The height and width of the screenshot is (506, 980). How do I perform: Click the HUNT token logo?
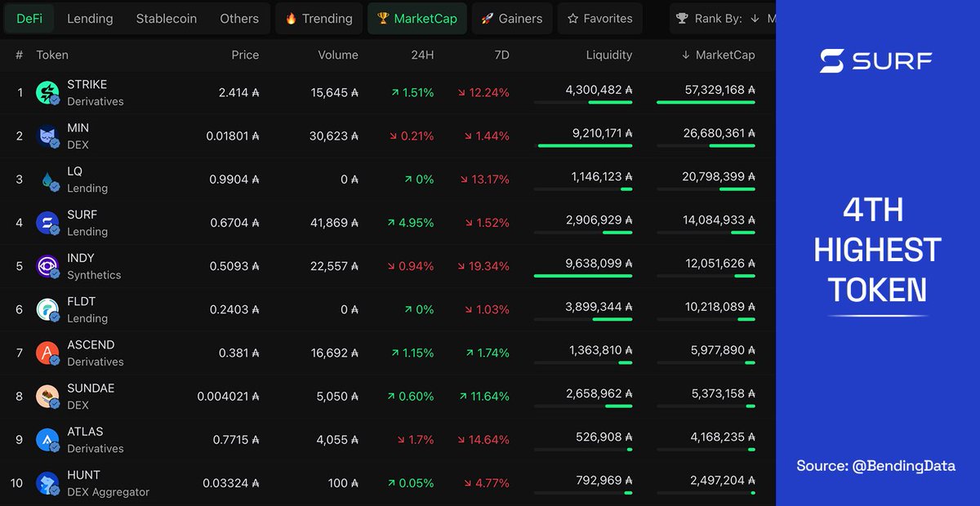point(47,483)
